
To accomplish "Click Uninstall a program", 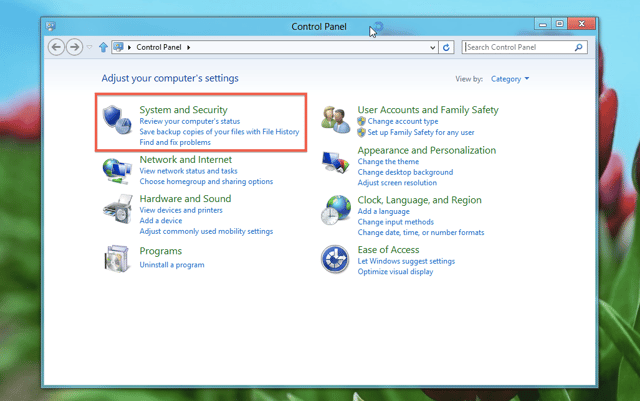I will coord(172,265).
